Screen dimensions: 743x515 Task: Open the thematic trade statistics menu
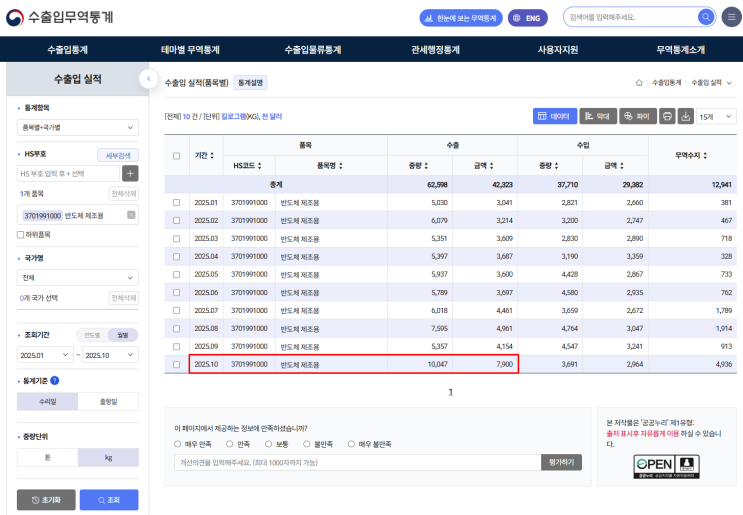click(x=190, y=50)
